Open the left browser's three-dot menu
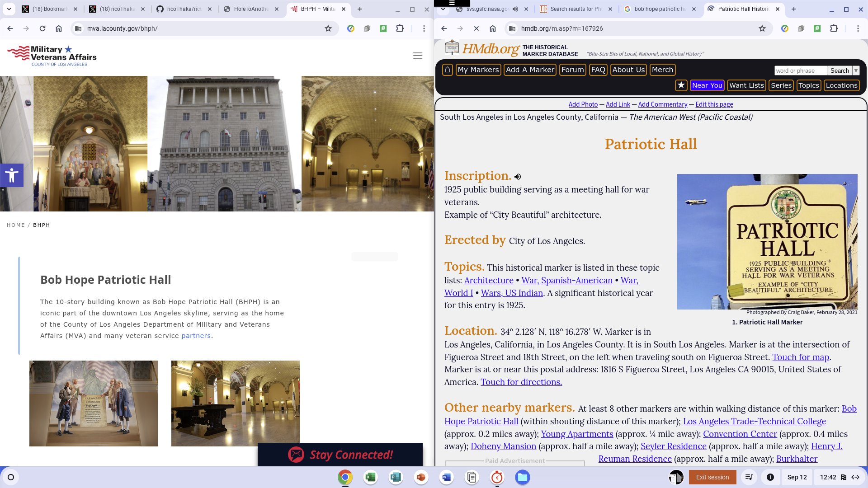 [424, 28]
